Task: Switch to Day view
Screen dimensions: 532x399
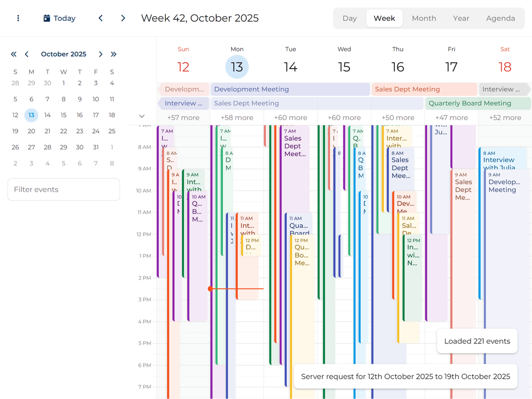Action: [x=350, y=18]
